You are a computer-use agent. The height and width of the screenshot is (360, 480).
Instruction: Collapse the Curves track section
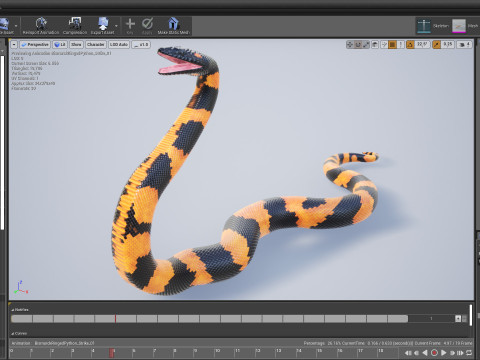[13, 333]
